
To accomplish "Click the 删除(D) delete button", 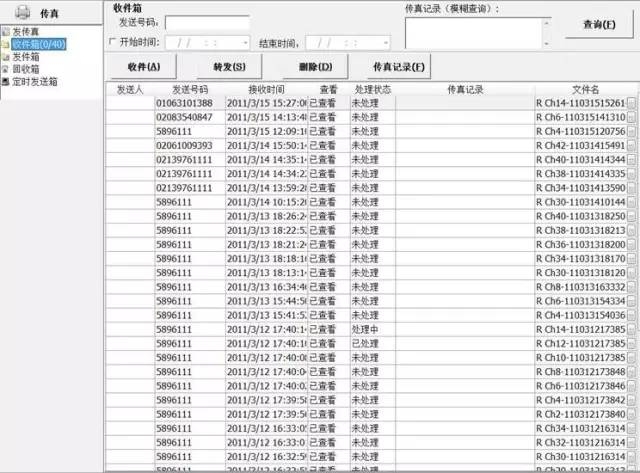I will [308, 67].
